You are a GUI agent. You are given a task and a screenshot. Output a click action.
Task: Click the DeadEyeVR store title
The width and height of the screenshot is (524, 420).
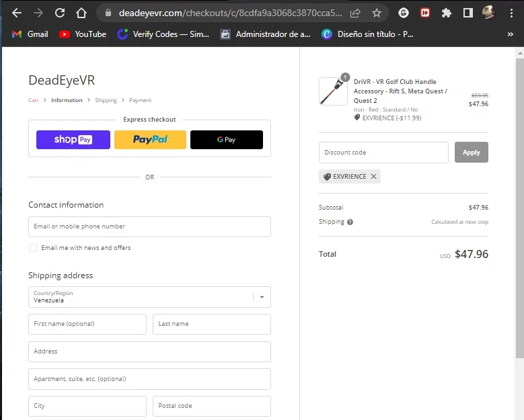pyautogui.click(x=61, y=80)
